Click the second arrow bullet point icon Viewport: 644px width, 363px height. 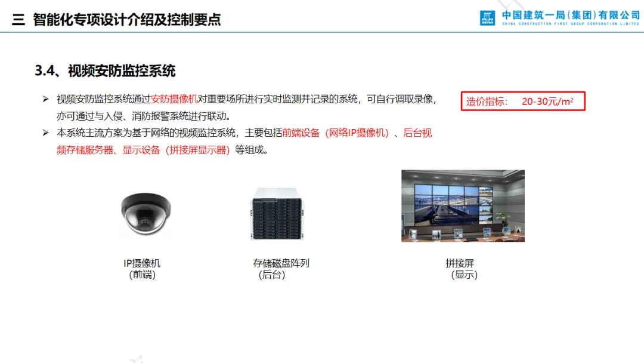pos(45,133)
